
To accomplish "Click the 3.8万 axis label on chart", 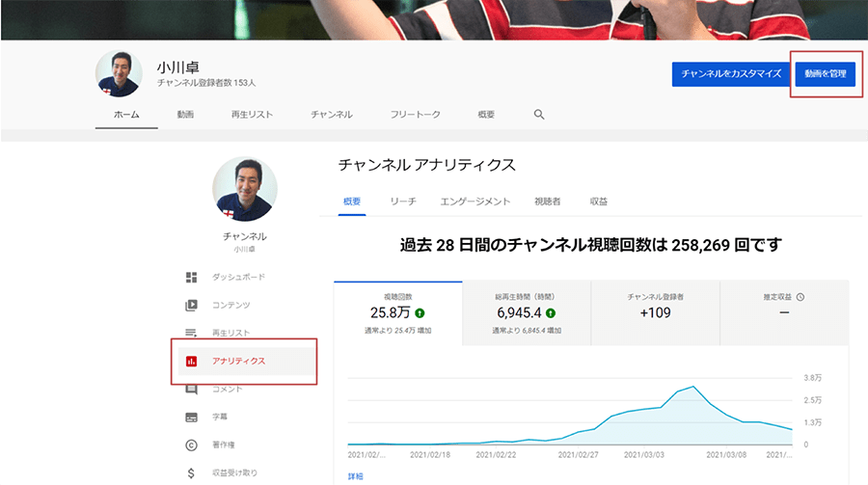I will [x=813, y=378].
